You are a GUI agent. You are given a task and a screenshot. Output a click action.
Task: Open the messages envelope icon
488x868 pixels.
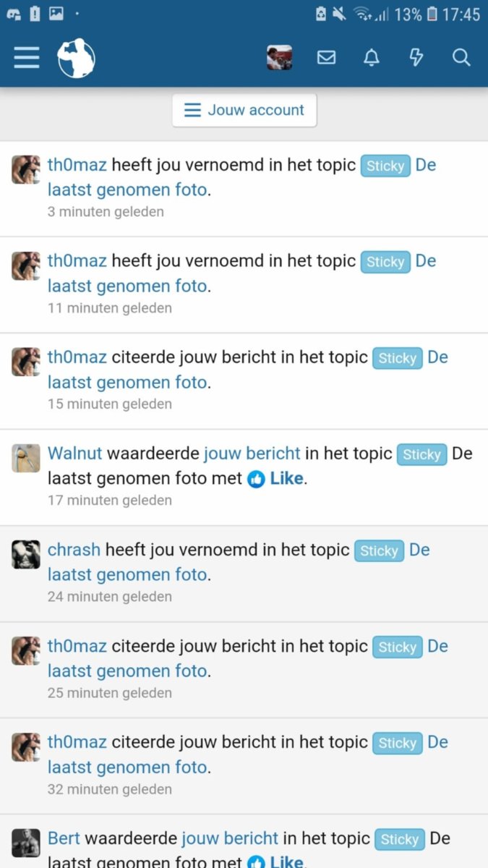point(326,57)
